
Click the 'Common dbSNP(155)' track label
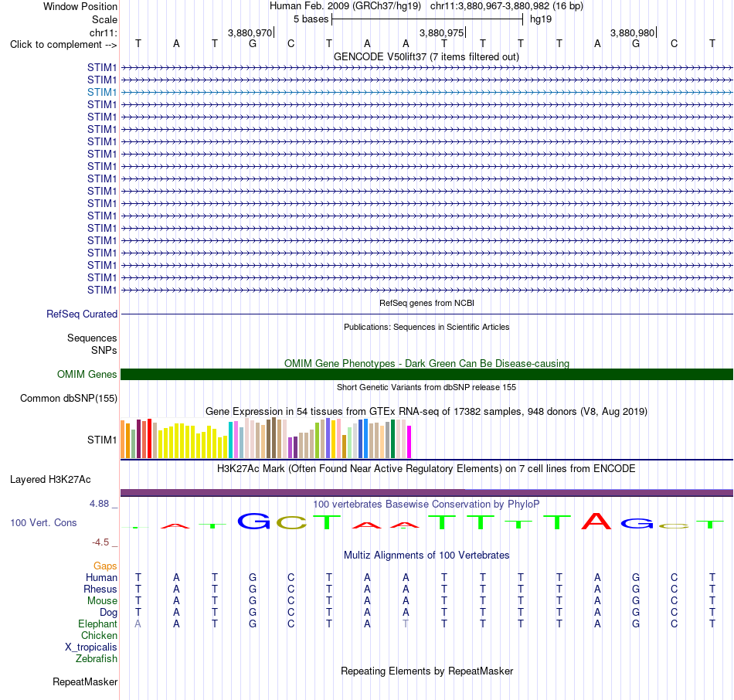(68, 399)
